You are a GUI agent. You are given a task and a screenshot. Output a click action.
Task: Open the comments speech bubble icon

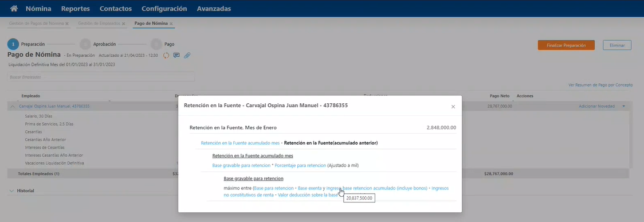(x=176, y=55)
